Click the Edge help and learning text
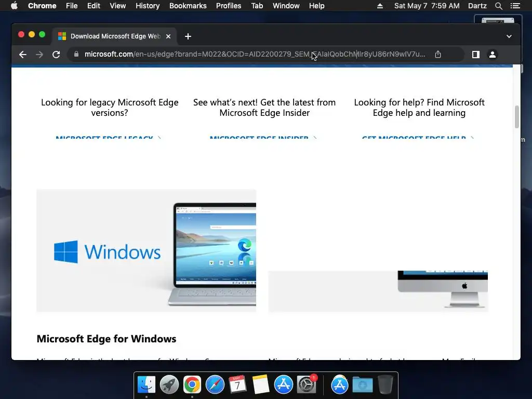This screenshot has height=399, width=532. coord(419,108)
